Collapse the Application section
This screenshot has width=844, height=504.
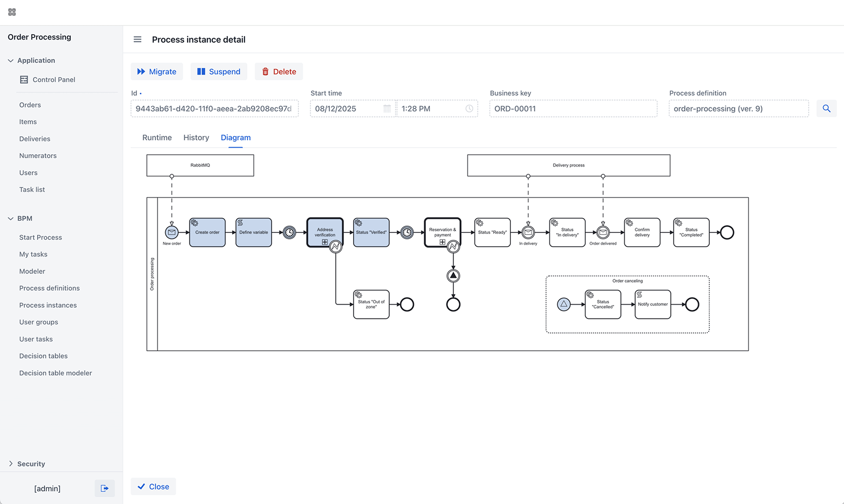(11, 61)
